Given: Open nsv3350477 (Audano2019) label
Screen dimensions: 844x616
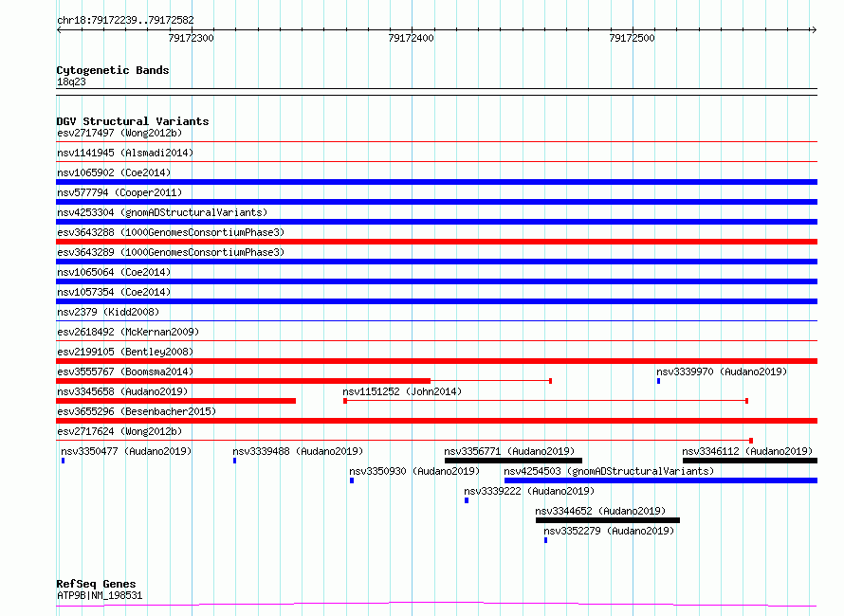Looking at the screenshot, I should click(126, 451).
